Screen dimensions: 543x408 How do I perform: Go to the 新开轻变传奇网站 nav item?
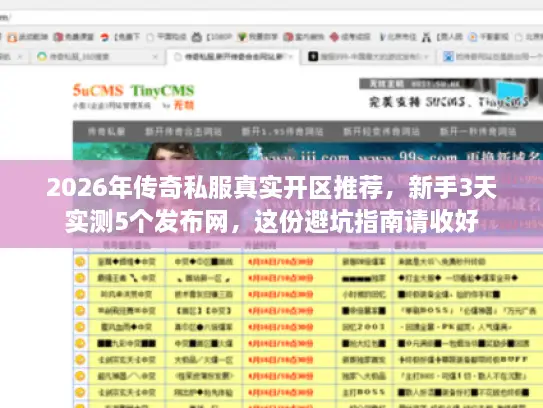tap(381, 131)
